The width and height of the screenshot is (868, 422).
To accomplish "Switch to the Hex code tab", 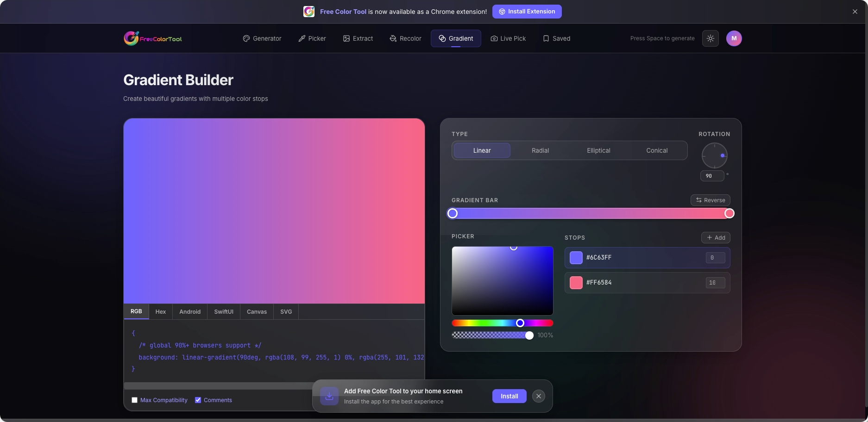I will click(160, 312).
